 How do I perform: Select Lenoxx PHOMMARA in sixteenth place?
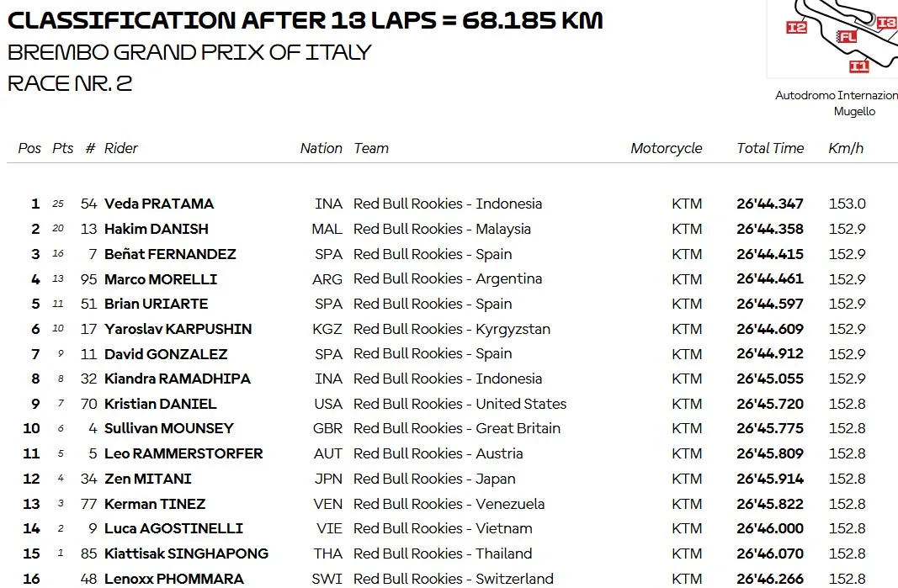[x=174, y=579]
